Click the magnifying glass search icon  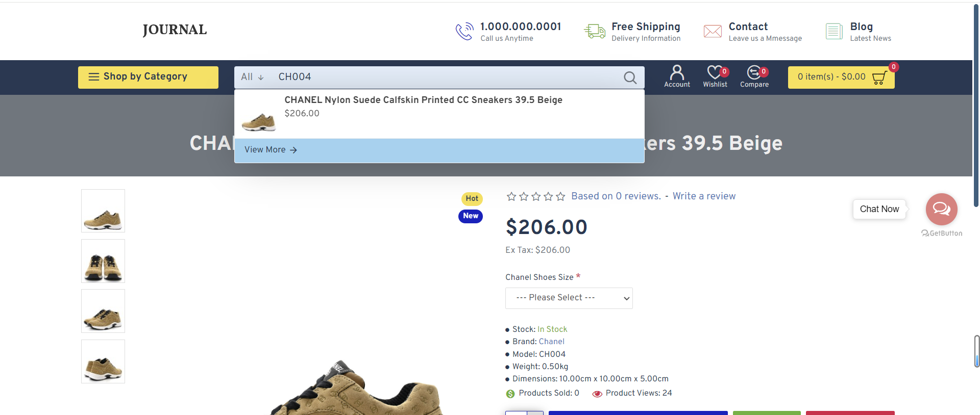[630, 77]
